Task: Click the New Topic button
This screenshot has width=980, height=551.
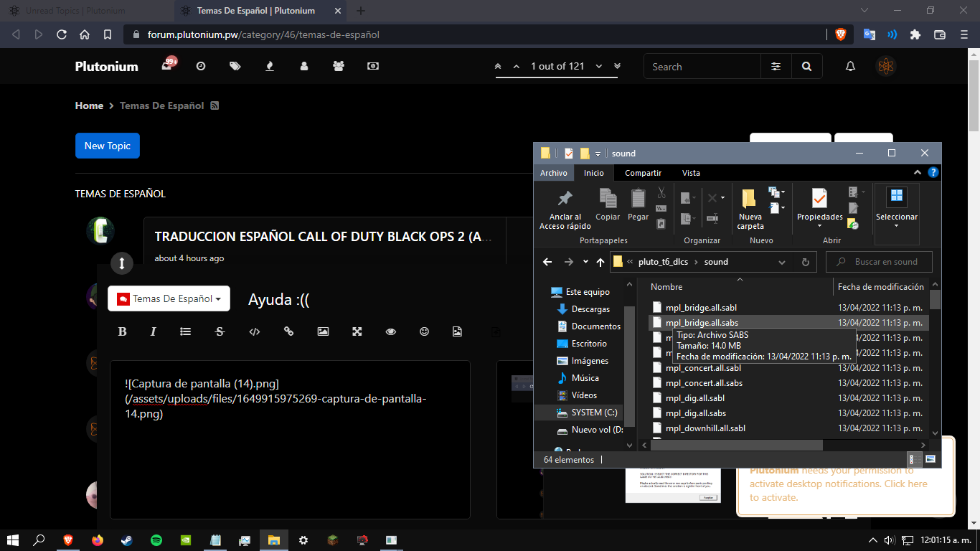Action: tap(108, 146)
